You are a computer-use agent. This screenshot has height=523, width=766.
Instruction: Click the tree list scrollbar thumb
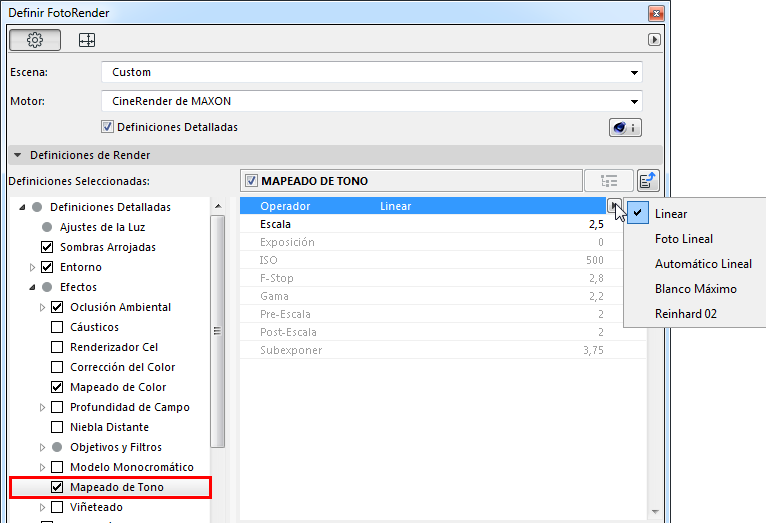point(217,331)
